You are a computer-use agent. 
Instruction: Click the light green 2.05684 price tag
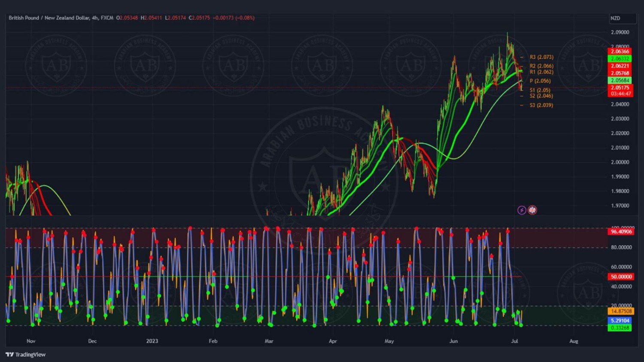pos(620,81)
